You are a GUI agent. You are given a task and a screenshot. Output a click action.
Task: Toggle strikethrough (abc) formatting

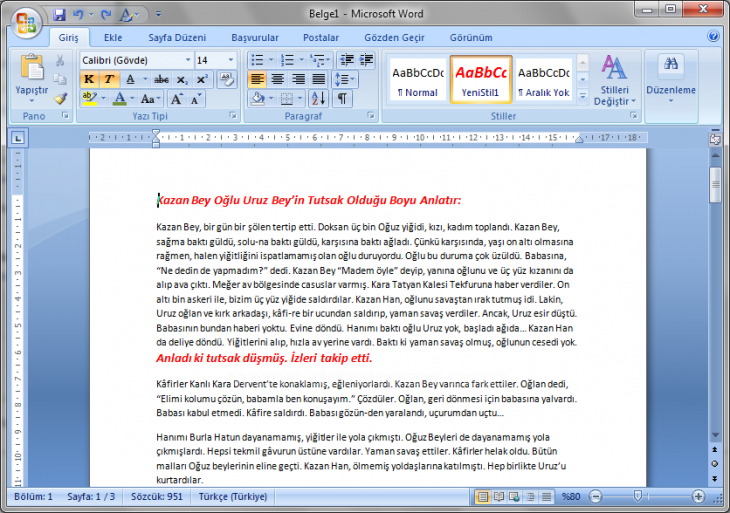click(162, 79)
